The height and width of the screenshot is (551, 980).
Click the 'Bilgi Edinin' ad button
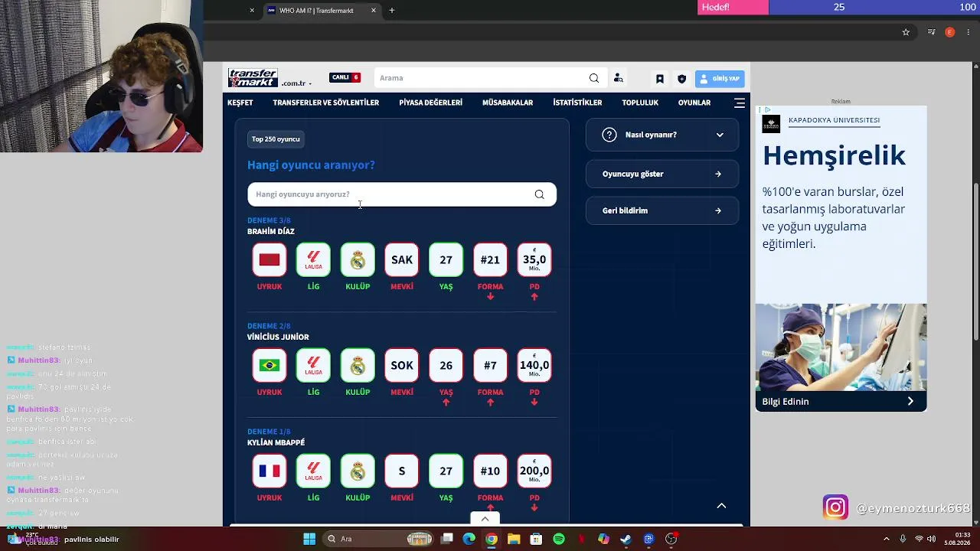[x=841, y=401]
